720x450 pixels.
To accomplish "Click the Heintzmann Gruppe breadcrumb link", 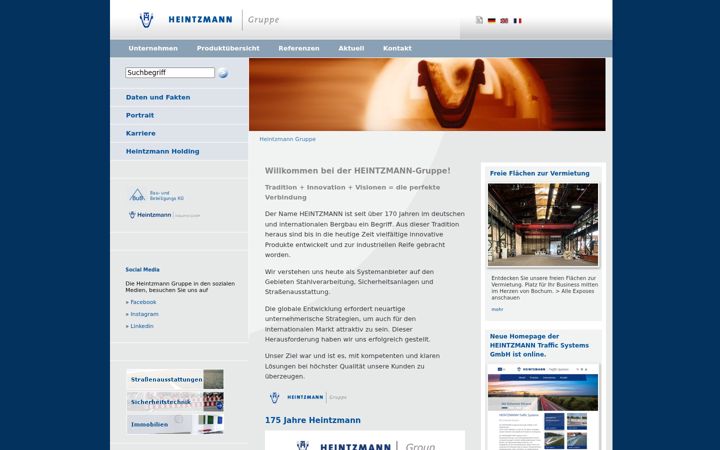I will (287, 139).
